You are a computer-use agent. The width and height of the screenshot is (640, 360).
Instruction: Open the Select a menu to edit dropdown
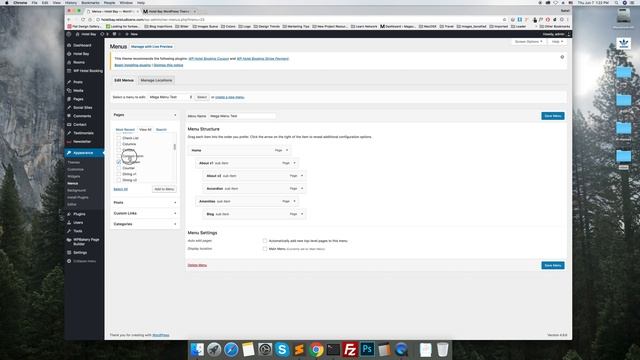(171, 97)
